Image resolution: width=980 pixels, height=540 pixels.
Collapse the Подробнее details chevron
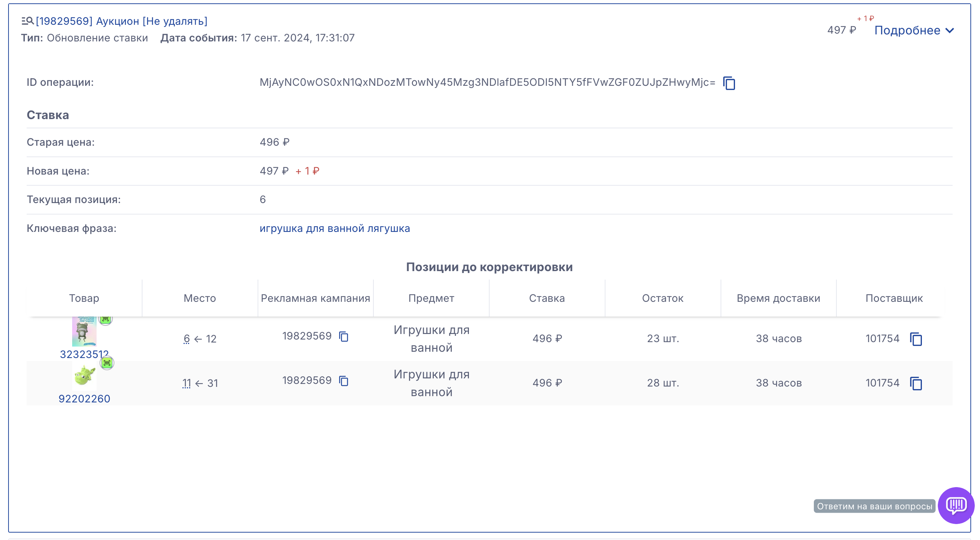[x=950, y=30]
